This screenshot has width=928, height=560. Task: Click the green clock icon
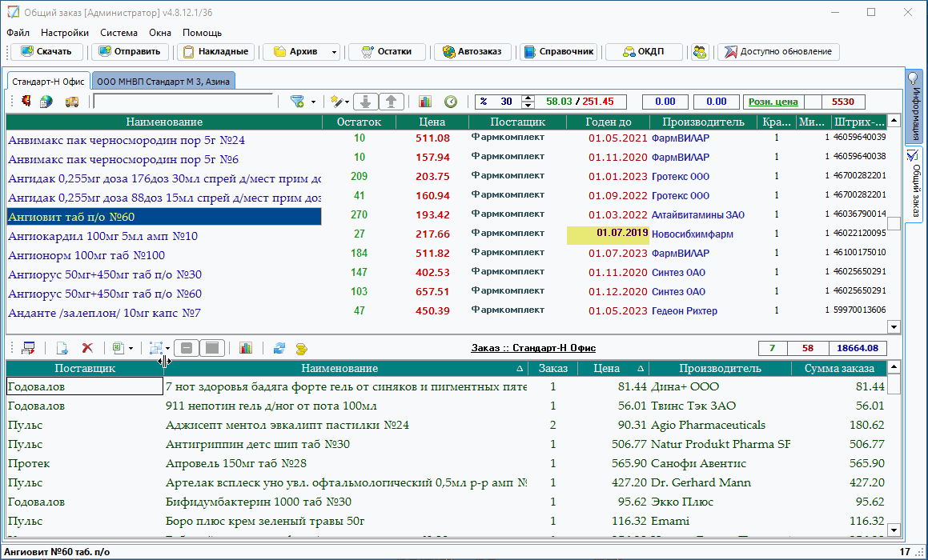point(451,102)
